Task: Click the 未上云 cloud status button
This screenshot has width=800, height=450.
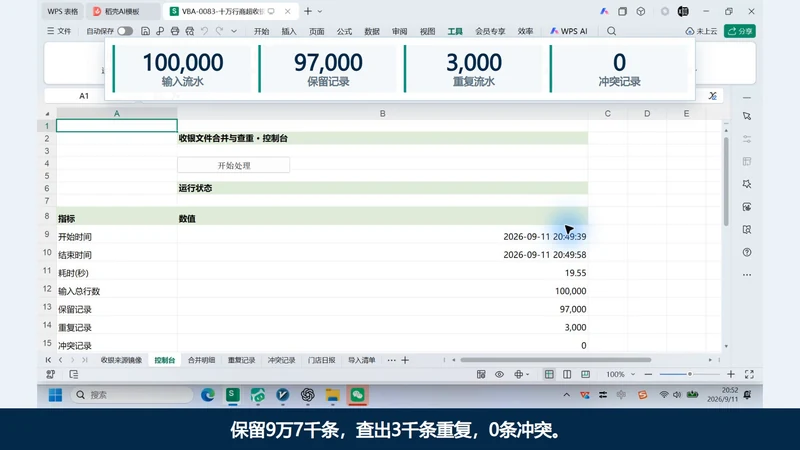Action: tap(701, 31)
